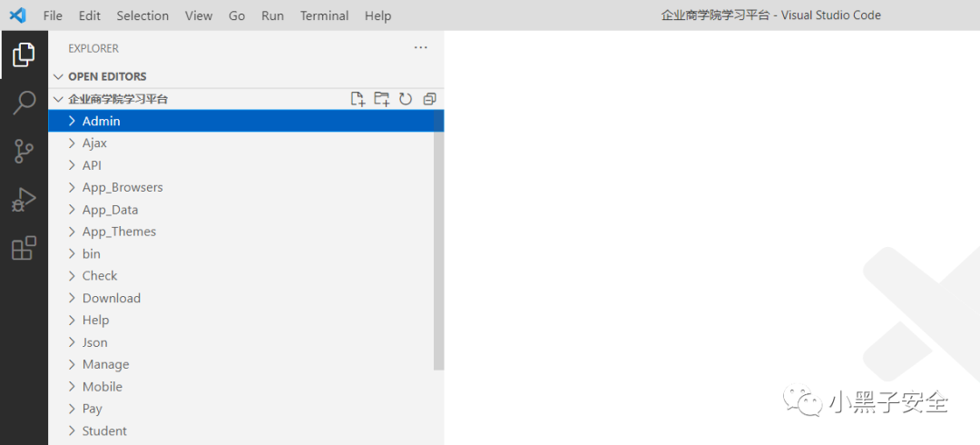This screenshot has width=980, height=445.
Task: Select the App_Browsers folder name
Action: click(122, 187)
